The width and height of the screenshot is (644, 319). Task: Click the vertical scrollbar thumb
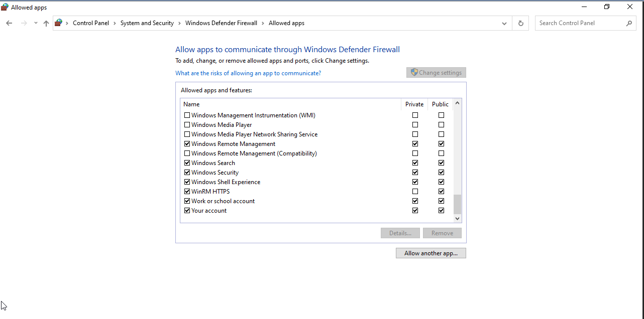point(457,205)
